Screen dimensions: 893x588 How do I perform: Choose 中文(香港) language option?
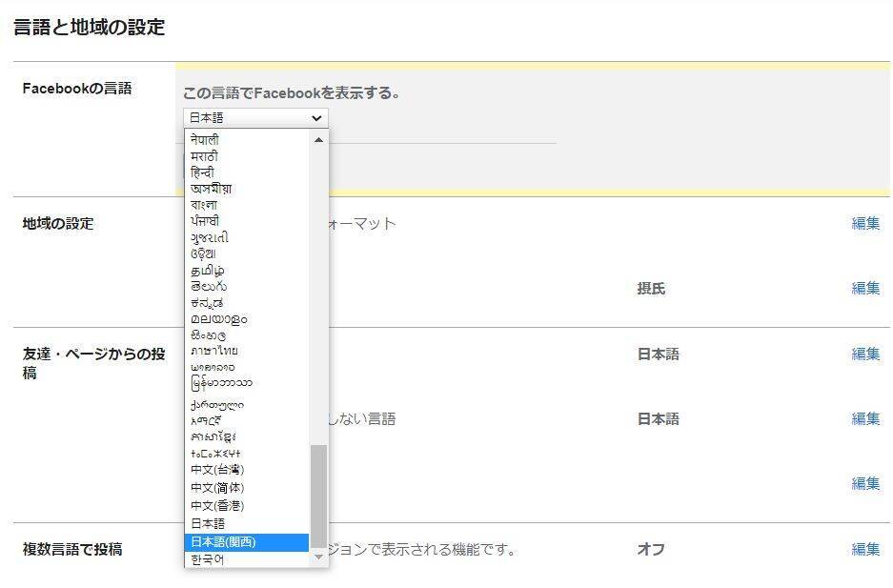coord(247,506)
